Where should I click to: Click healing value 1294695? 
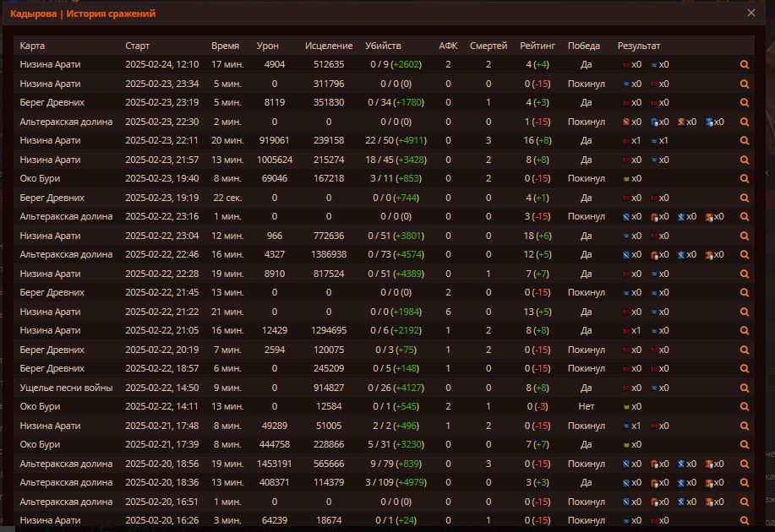pos(329,330)
